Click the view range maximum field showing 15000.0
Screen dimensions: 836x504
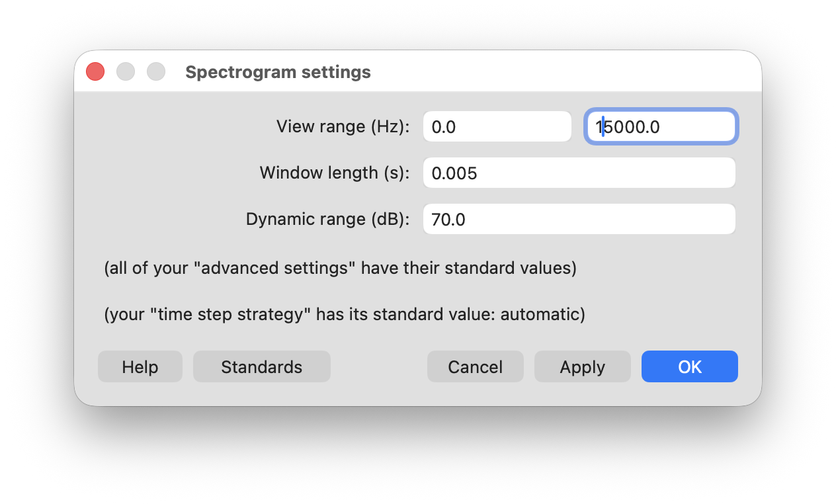coord(661,126)
